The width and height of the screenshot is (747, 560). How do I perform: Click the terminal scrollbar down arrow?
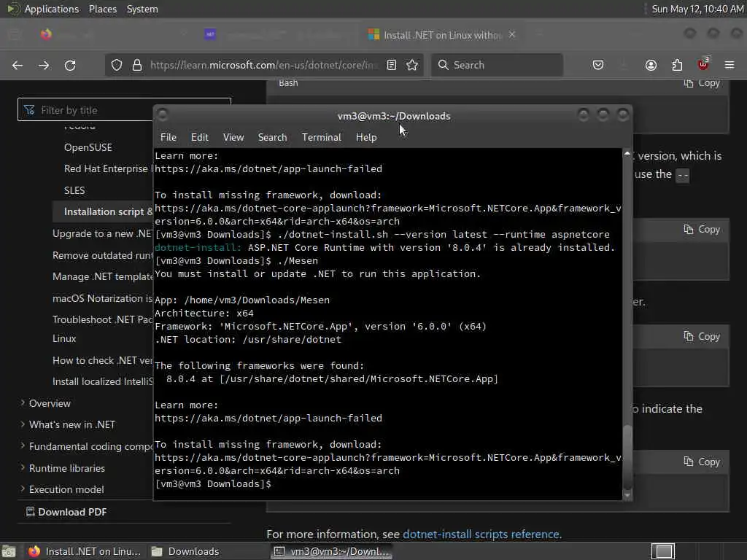click(627, 495)
